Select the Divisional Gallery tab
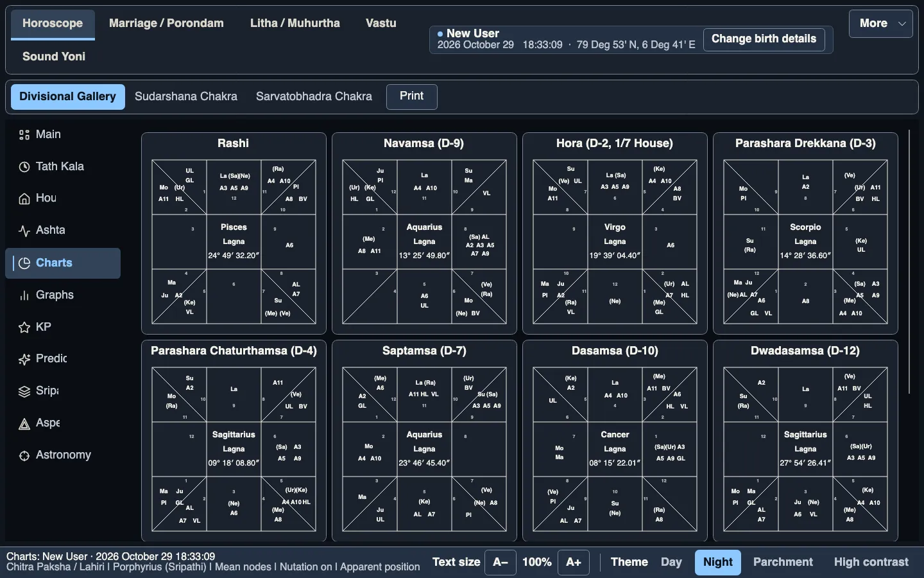The image size is (924, 578). pyautogui.click(x=68, y=97)
